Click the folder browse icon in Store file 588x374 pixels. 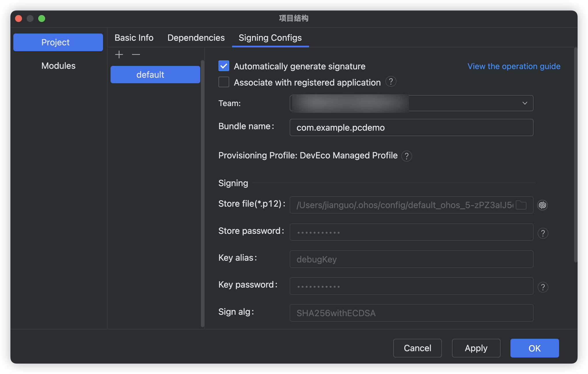[521, 205]
